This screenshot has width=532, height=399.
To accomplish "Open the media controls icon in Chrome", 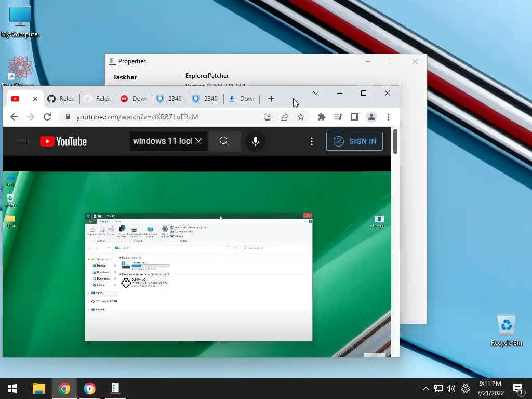I will (338, 117).
